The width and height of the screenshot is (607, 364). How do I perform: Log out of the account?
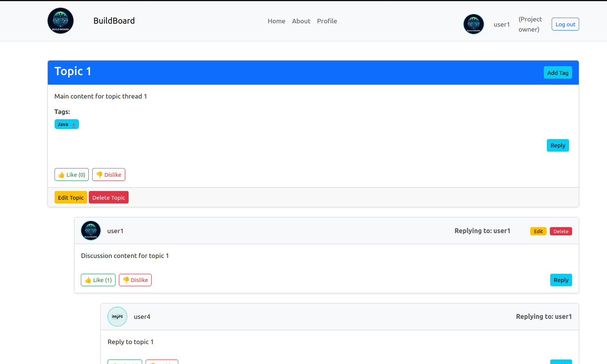(x=565, y=24)
